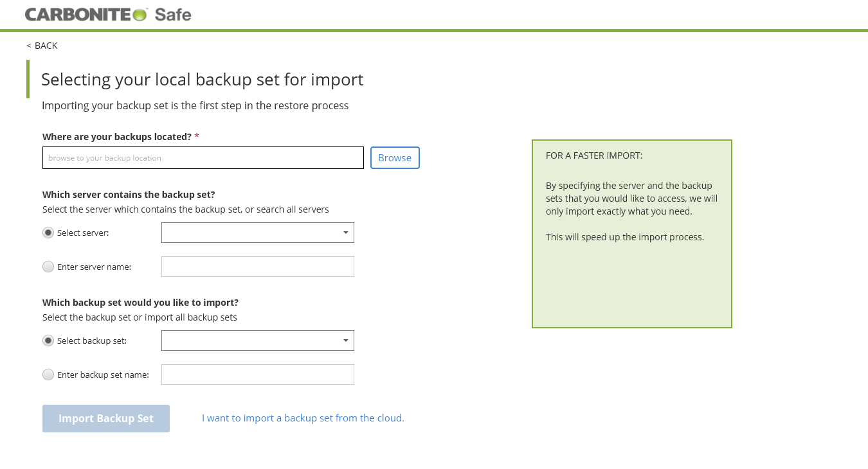Go back using the BACK link

coord(42,46)
